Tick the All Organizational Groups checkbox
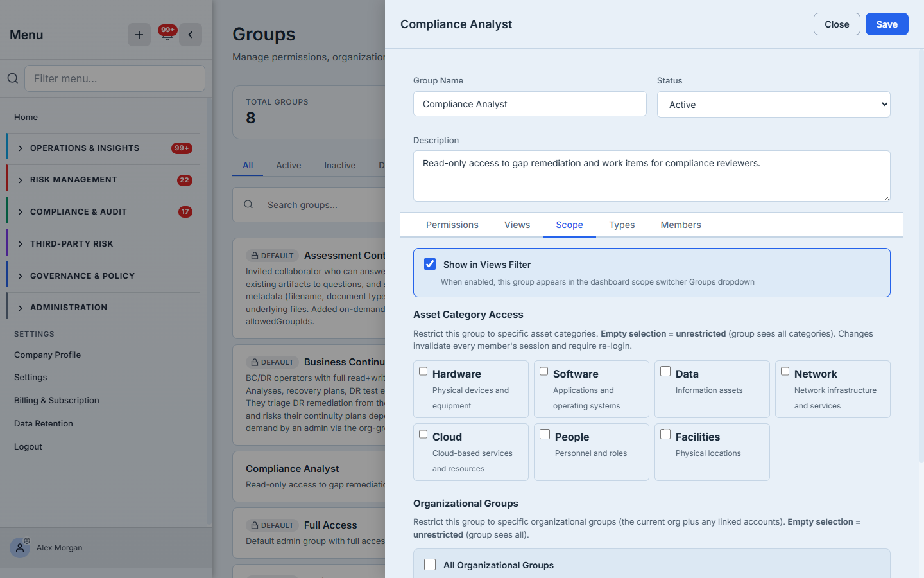 pyautogui.click(x=430, y=565)
